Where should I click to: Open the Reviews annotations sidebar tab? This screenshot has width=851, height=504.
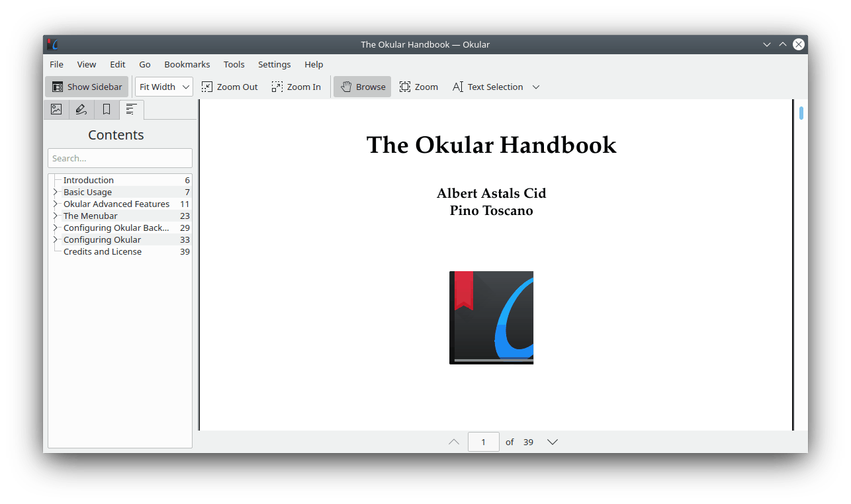point(81,110)
